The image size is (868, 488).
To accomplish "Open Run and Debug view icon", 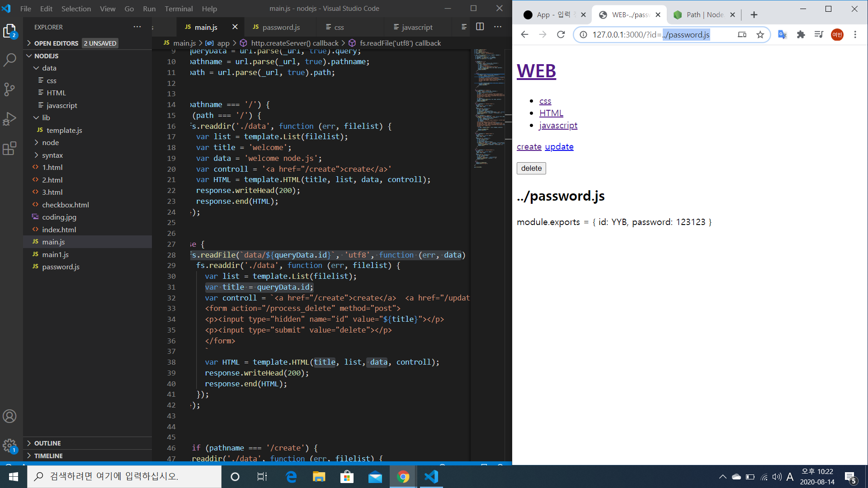I will click(9, 119).
